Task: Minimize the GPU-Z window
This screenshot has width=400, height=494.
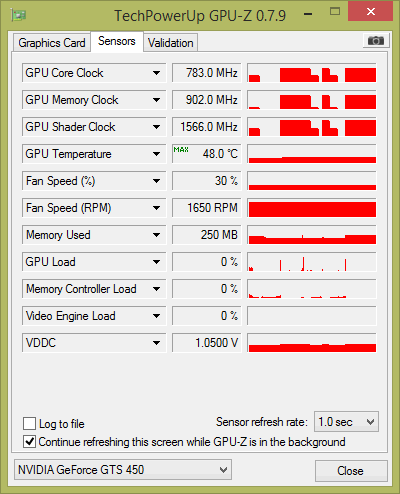Action: 308,14
